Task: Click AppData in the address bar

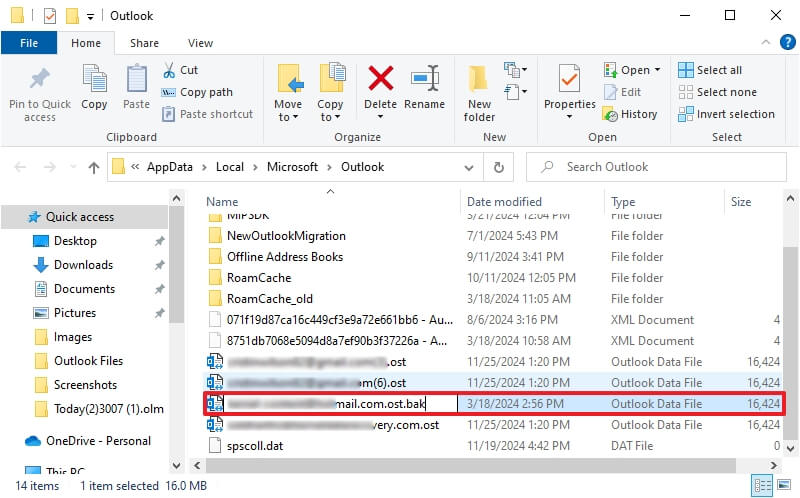Action: [x=170, y=167]
